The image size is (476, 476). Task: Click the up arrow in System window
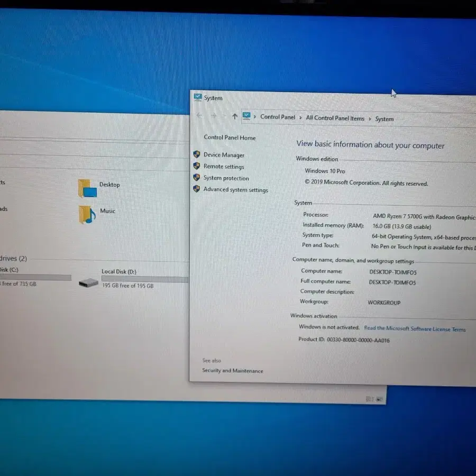[x=235, y=116]
